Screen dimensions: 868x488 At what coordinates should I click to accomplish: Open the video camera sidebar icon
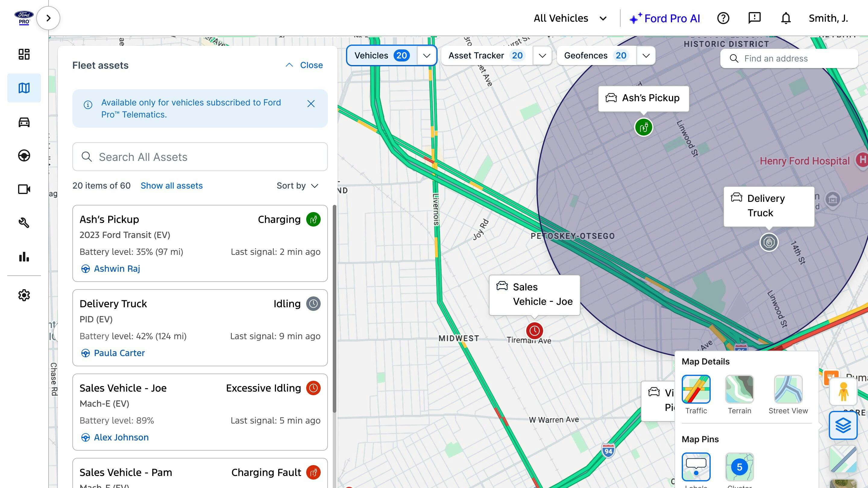coord(24,189)
